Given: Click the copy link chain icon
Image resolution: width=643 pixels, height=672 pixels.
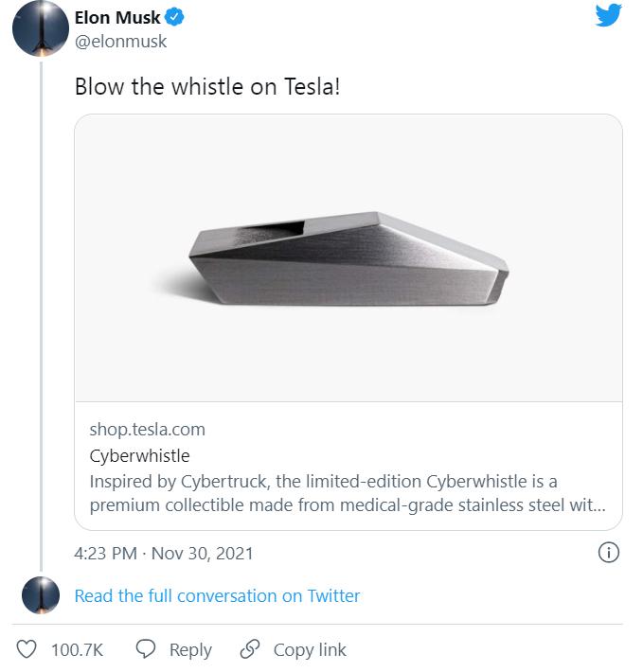Looking at the screenshot, I should (x=250, y=649).
